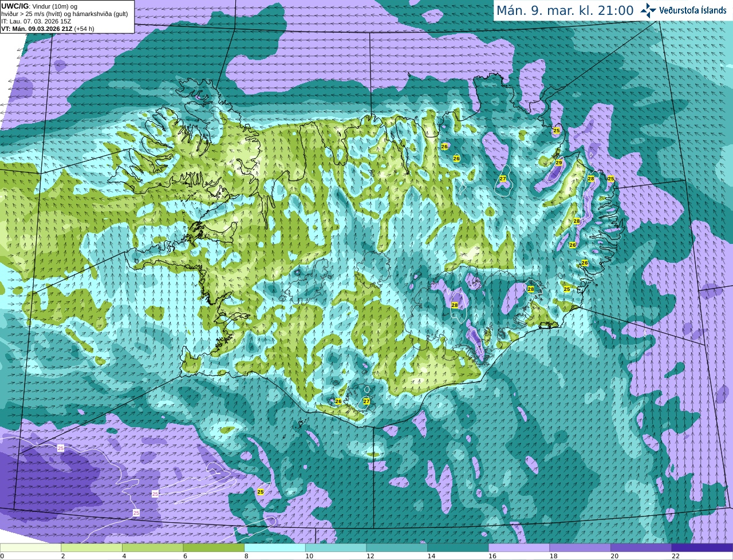This screenshot has height=560, width=733.
Task: Click the Veðurstofa Íslands logo icon
Action: (648, 10)
